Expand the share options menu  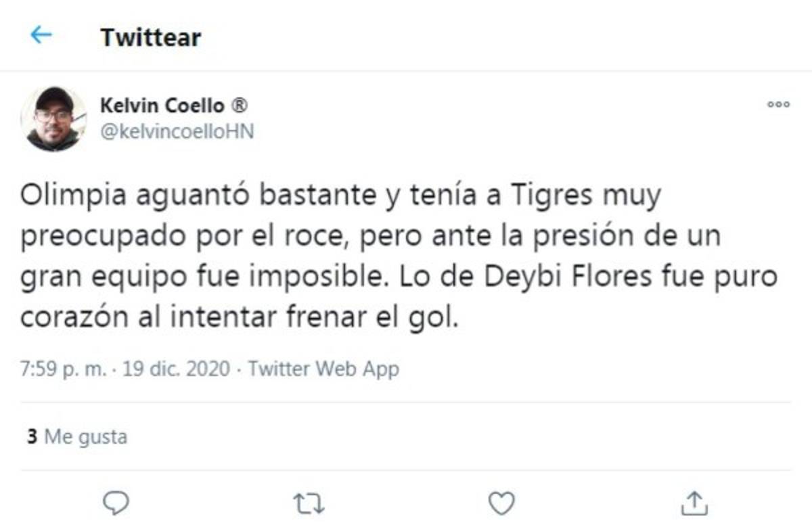[695, 501]
